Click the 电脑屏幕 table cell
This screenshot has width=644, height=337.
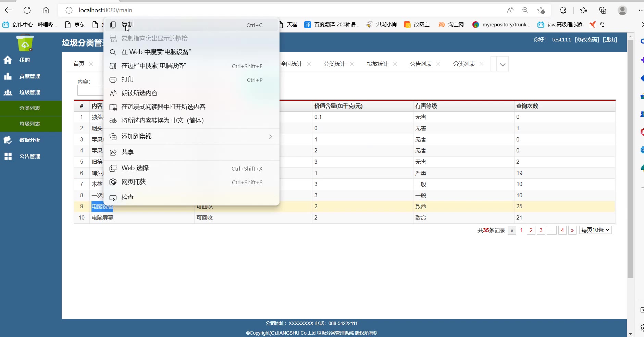pos(142,218)
